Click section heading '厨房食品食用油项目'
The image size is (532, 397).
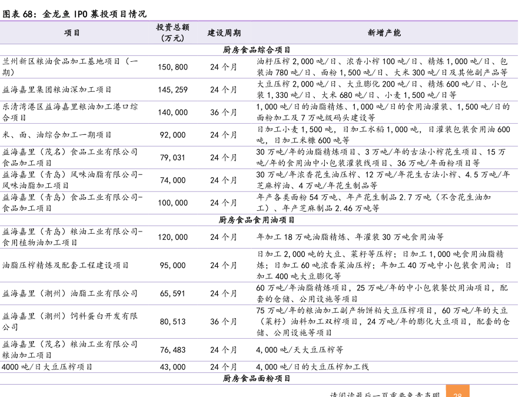[257, 220]
